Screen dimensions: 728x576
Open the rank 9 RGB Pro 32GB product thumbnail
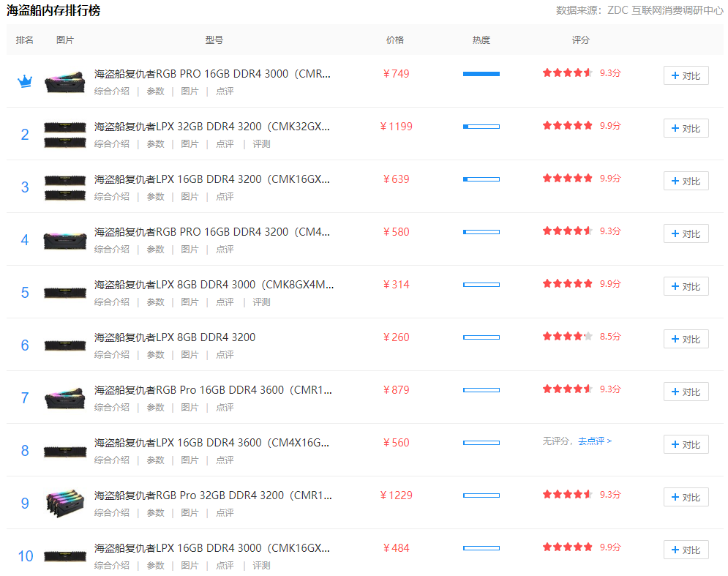pos(65,503)
